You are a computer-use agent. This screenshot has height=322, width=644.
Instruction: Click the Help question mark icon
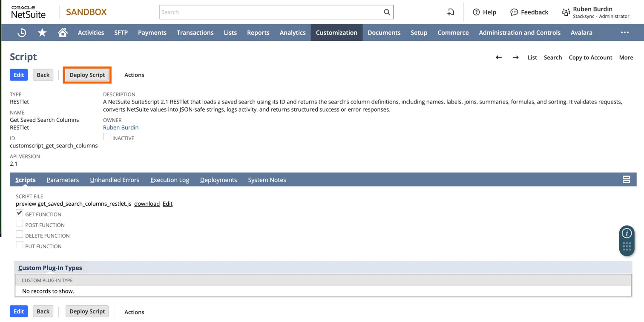(476, 12)
